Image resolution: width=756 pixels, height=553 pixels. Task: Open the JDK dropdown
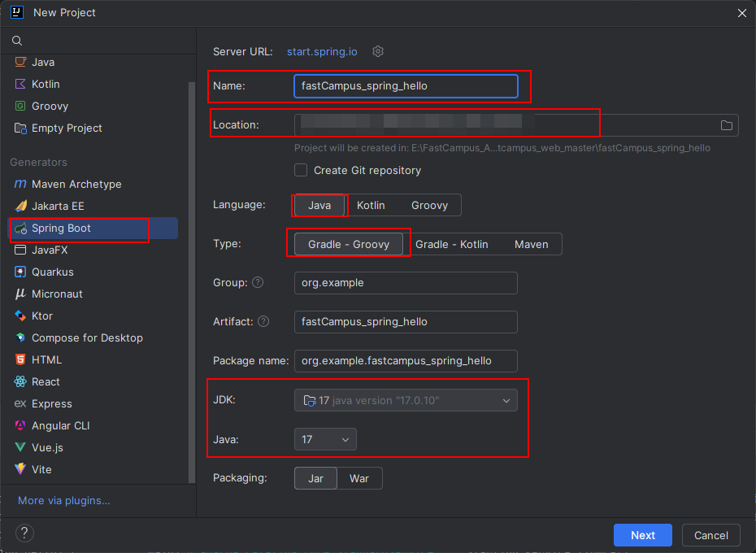pyautogui.click(x=406, y=400)
